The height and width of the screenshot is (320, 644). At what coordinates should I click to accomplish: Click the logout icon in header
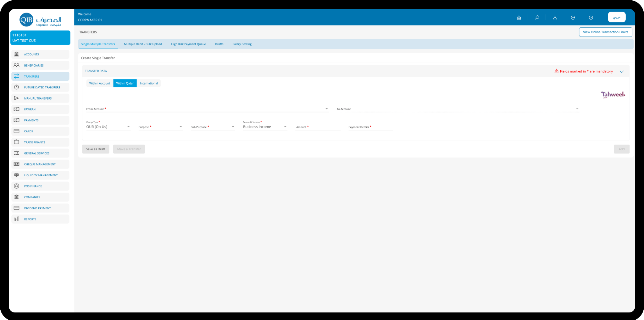(573, 18)
